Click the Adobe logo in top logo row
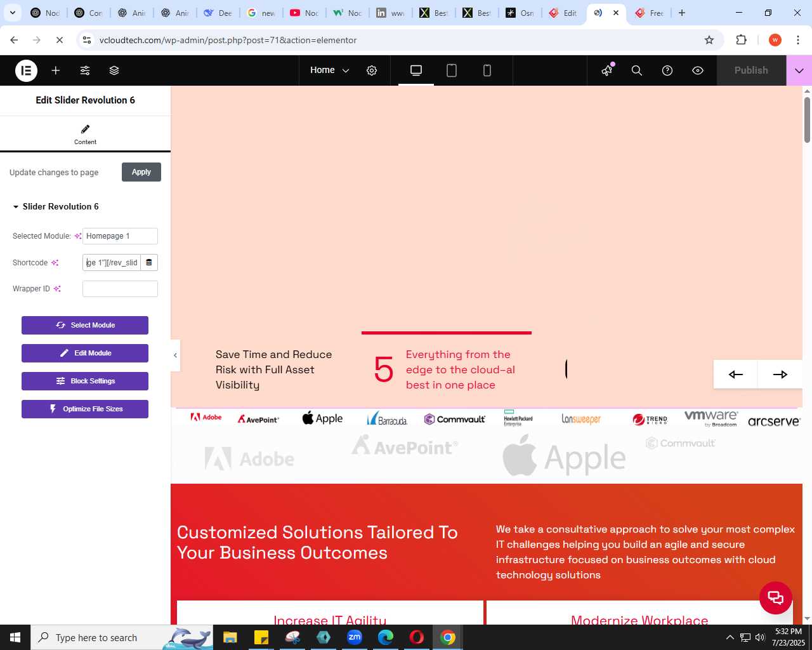 [206, 417]
